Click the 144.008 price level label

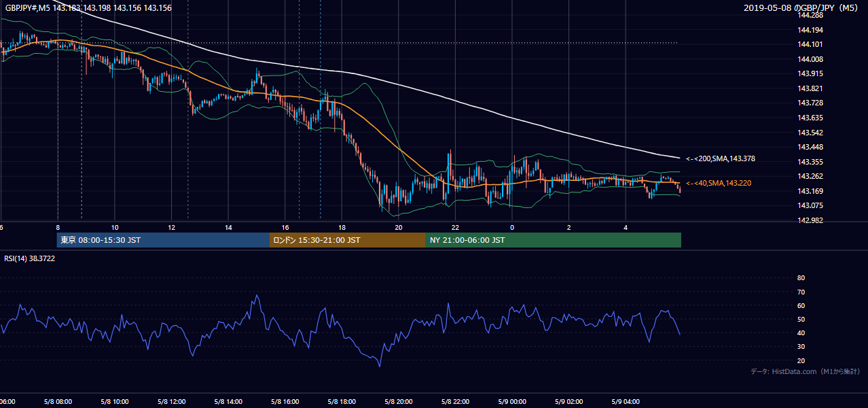click(x=810, y=59)
